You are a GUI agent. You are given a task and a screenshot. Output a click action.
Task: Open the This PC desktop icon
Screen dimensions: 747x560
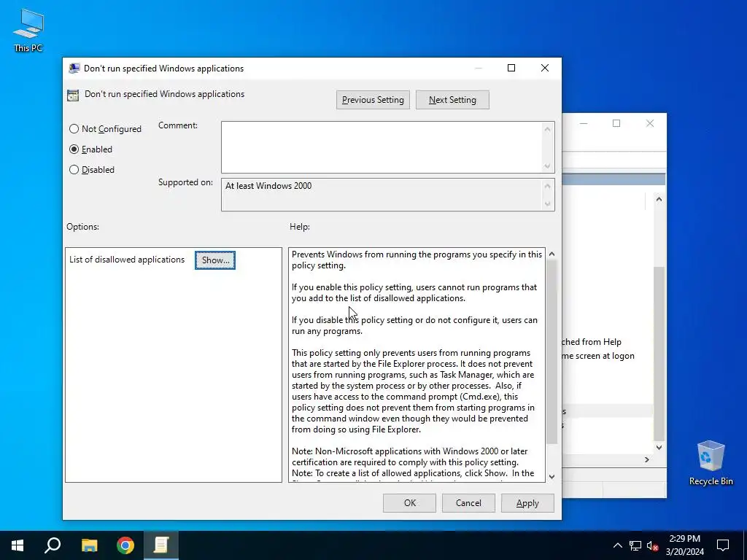point(28,31)
